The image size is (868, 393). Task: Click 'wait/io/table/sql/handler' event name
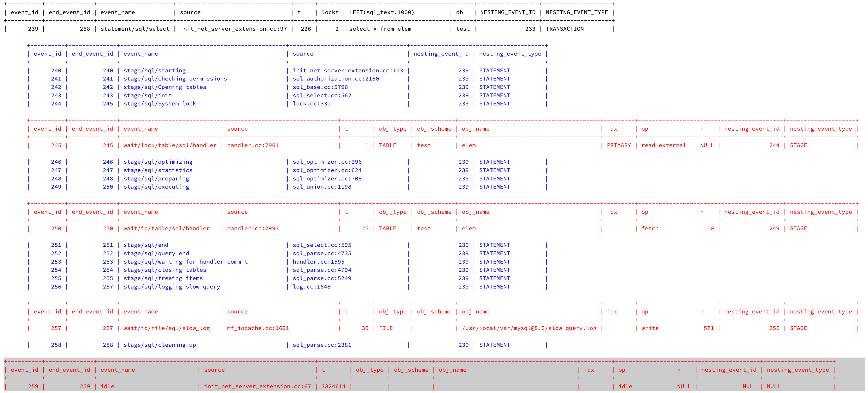166,229
